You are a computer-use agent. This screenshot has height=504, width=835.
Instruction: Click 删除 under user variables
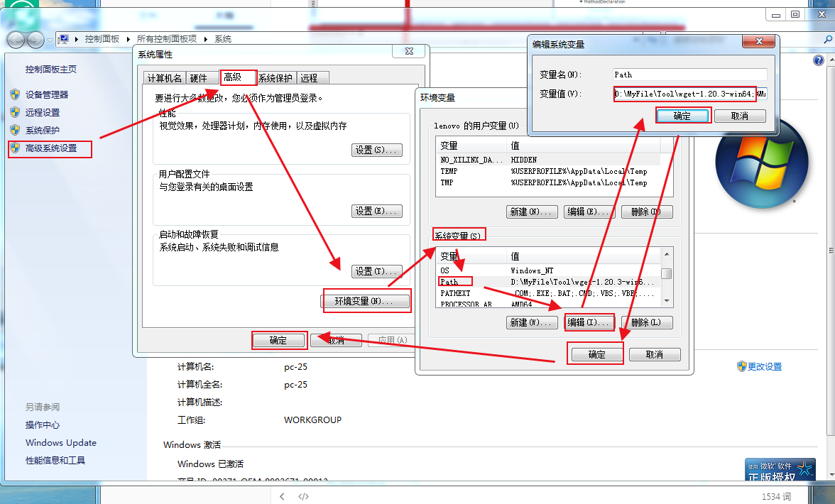click(x=647, y=211)
